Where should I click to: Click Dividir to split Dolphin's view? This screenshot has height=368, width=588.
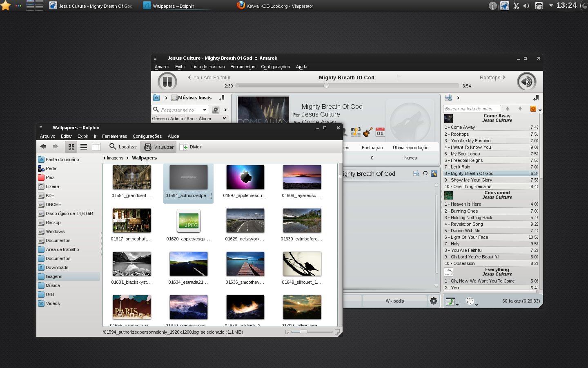pos(191,147)
